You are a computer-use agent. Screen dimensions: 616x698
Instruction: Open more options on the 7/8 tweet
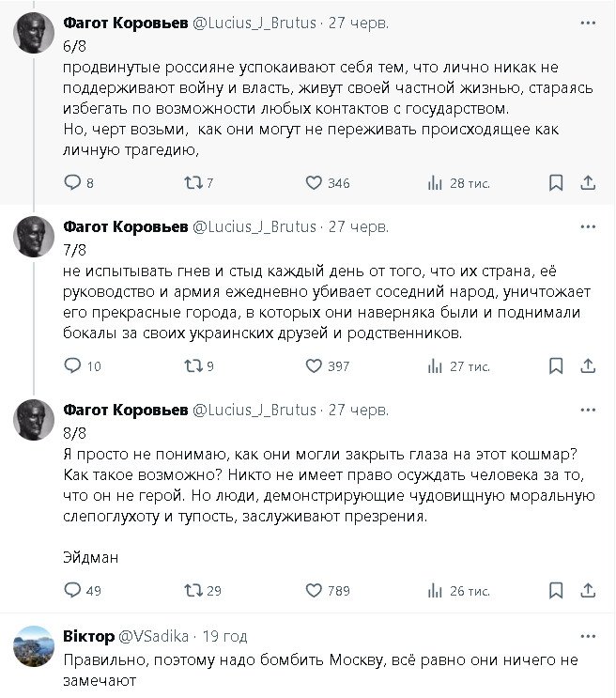pyautogui.click(x=588, y=227)
